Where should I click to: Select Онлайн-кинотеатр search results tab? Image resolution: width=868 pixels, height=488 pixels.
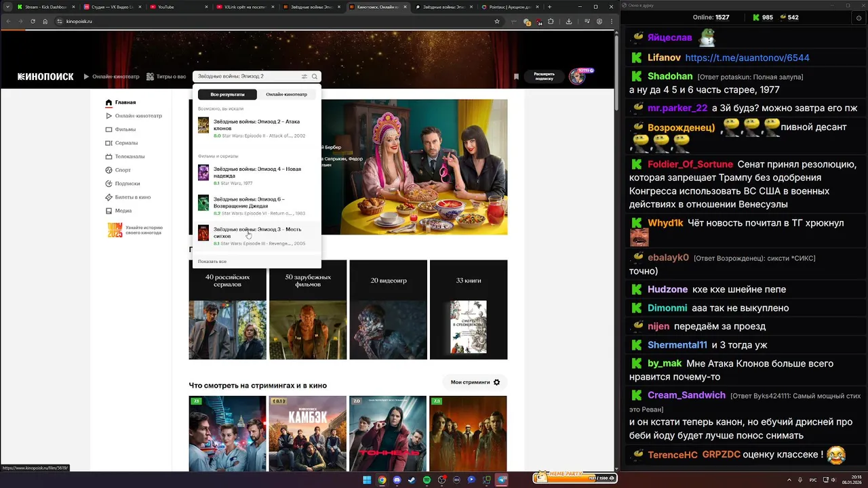286,94
